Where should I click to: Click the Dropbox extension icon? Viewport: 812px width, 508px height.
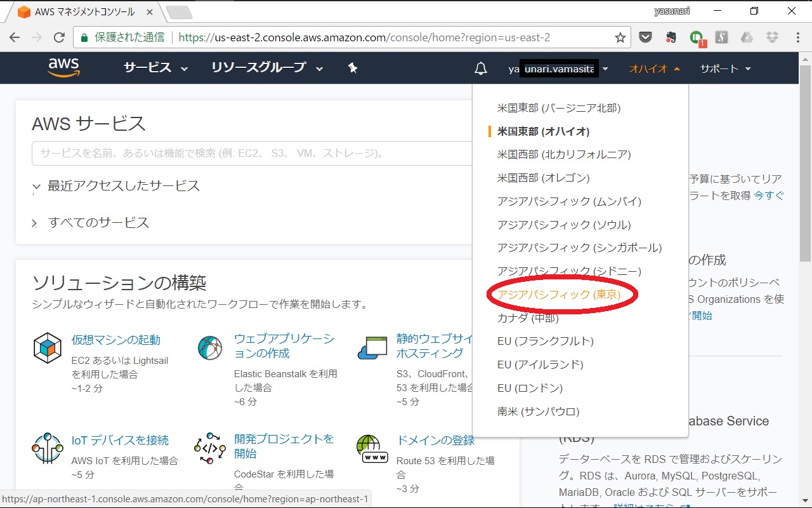(772, 37)
